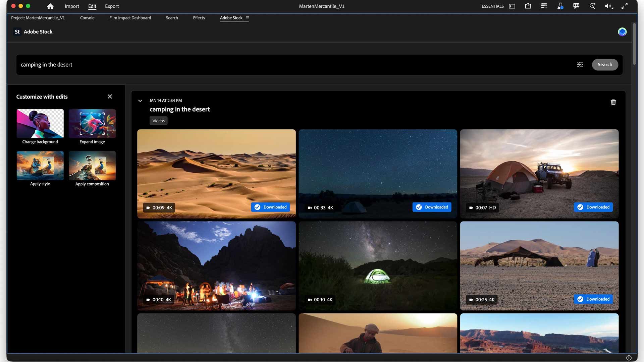
Task: Click the Adobe Stock account avatar
Action: (622, 32)
